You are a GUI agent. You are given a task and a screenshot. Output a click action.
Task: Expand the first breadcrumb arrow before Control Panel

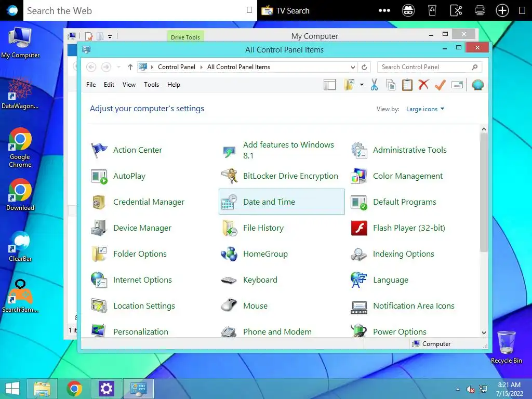point(152,67)
